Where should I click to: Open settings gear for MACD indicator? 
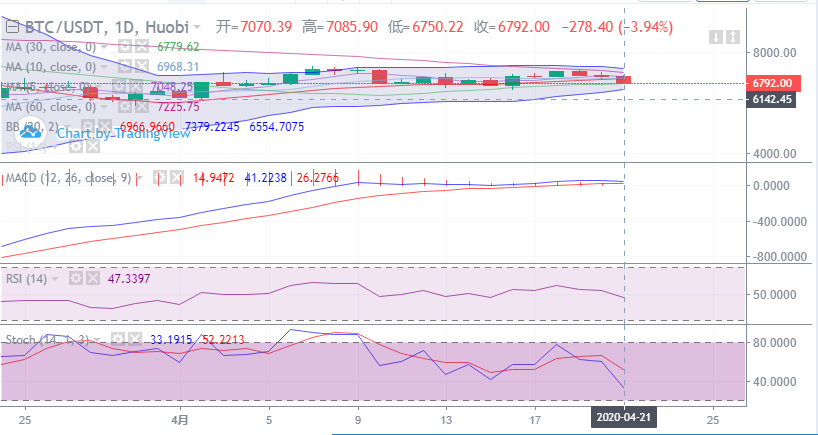pos(160,178)
